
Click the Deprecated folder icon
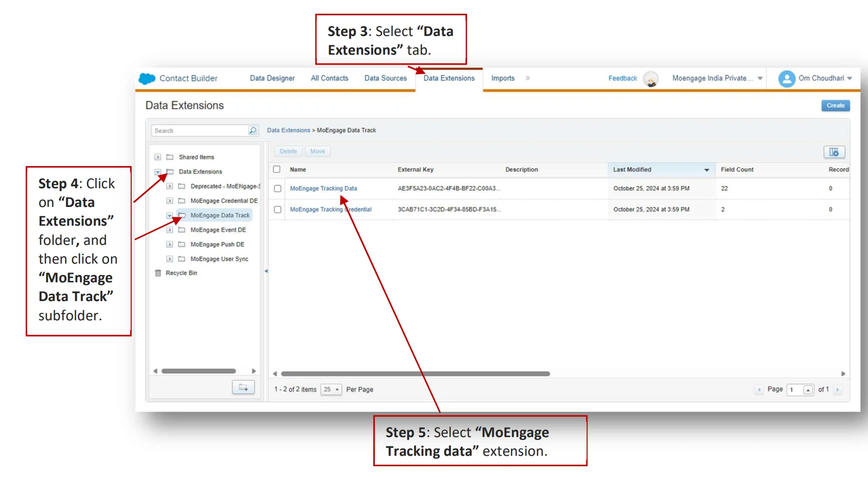tap(181, 186)
